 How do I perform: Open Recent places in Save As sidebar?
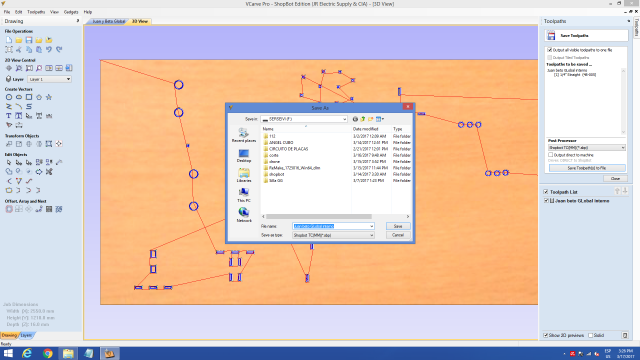pyautogui.click(x=244, y=135)
